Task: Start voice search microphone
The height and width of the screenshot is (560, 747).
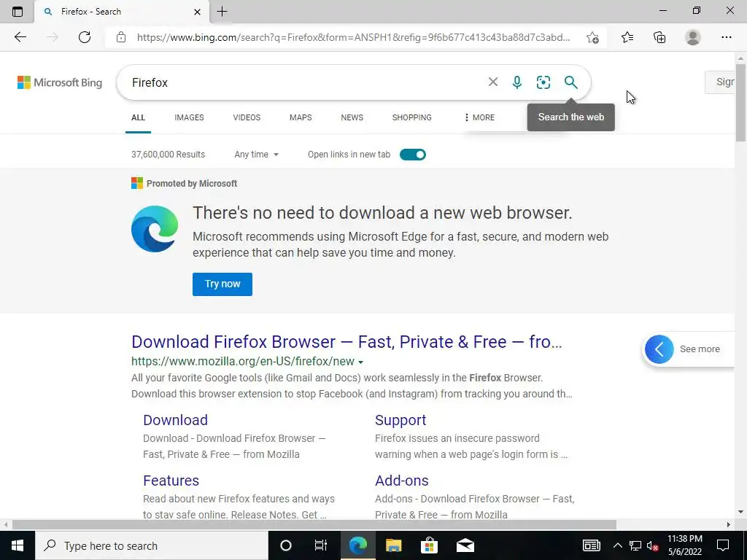Action: point(517,82)
